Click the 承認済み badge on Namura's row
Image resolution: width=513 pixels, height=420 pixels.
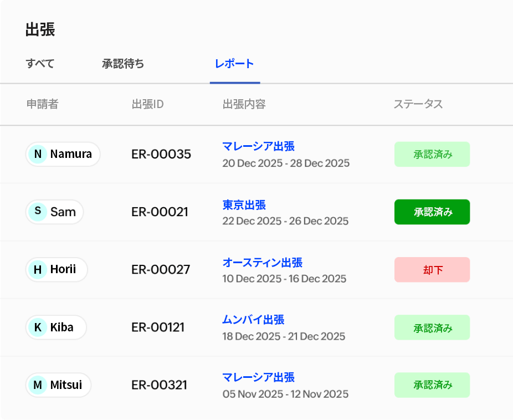point(432,154)
